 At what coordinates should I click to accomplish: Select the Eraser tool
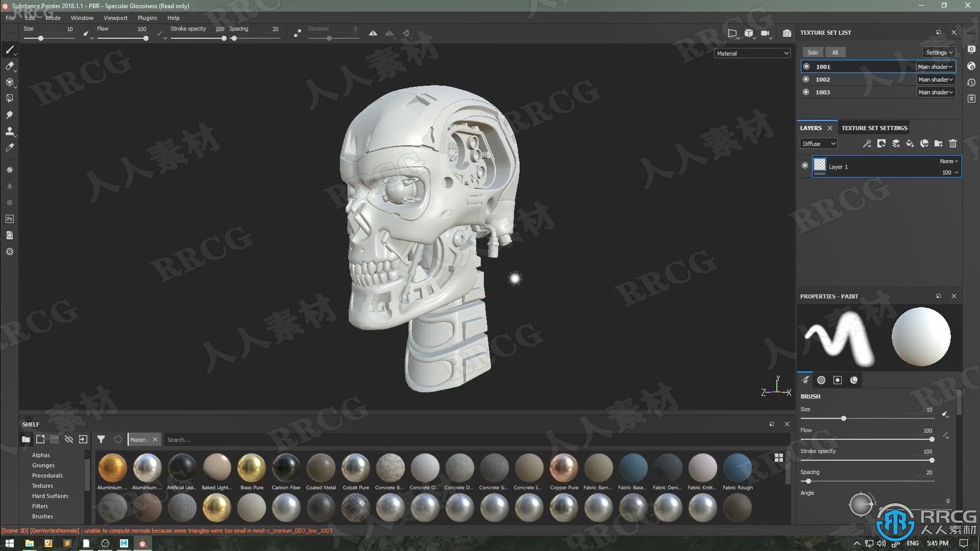coord(9,66)
